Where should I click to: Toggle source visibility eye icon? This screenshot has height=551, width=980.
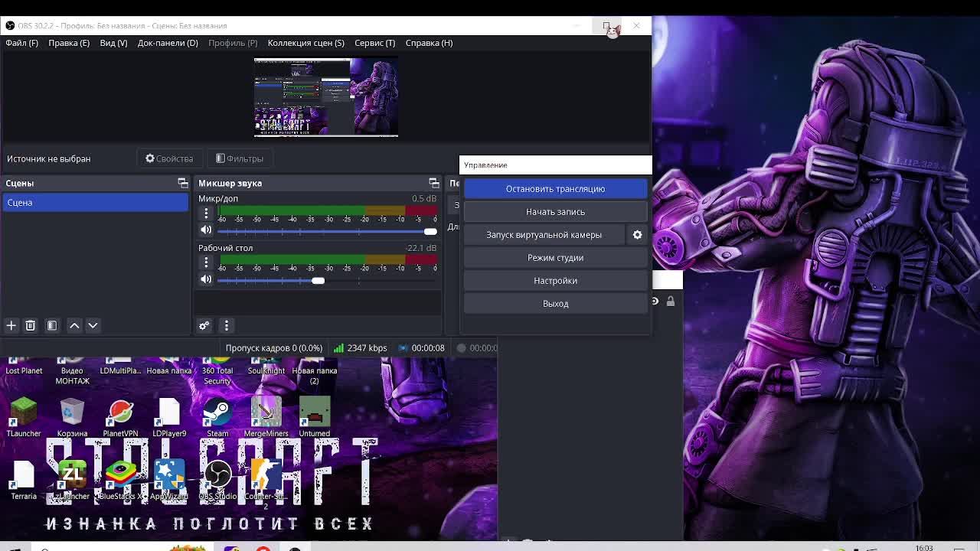pyautogui.click(x=655, y=302)
